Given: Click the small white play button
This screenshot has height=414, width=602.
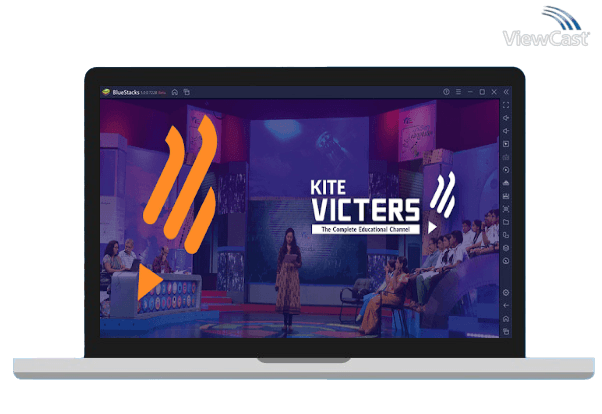Looking at the screenshot, I should (x=432, y=227).
